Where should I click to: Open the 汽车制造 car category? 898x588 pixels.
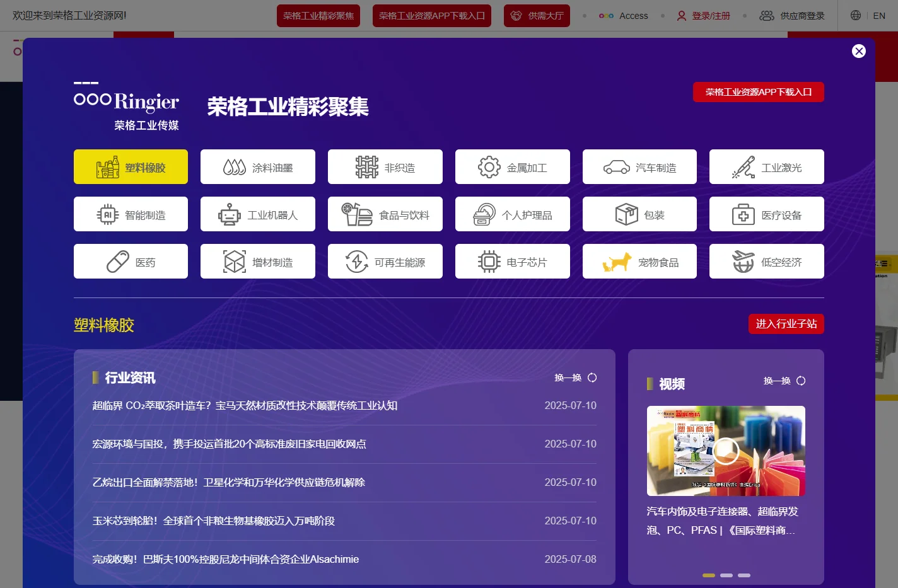pos(639,167)
